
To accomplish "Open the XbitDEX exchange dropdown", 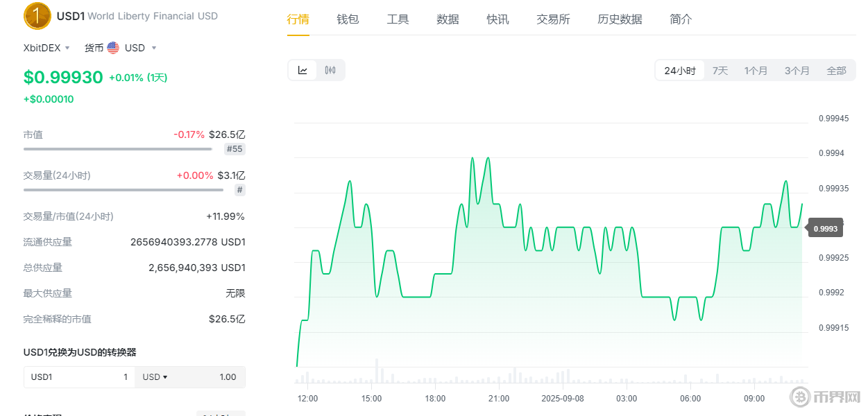I will [x=47, y=48].
